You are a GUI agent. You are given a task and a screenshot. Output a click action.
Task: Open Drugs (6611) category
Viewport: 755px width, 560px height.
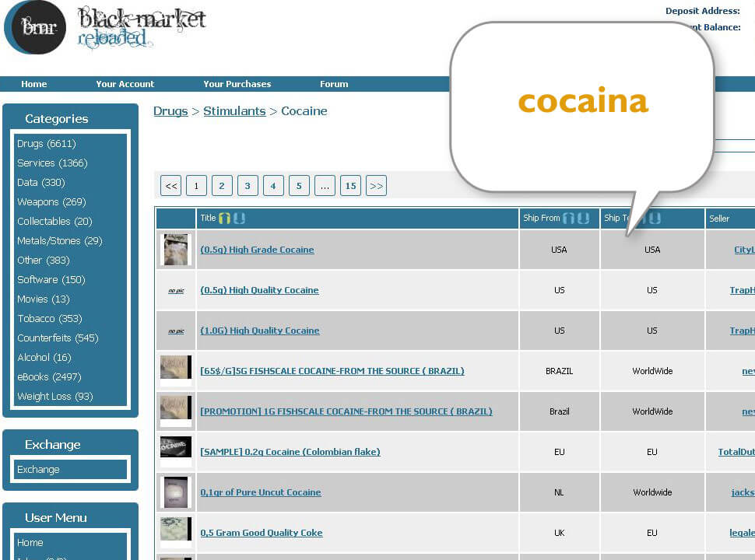[46, 143]
